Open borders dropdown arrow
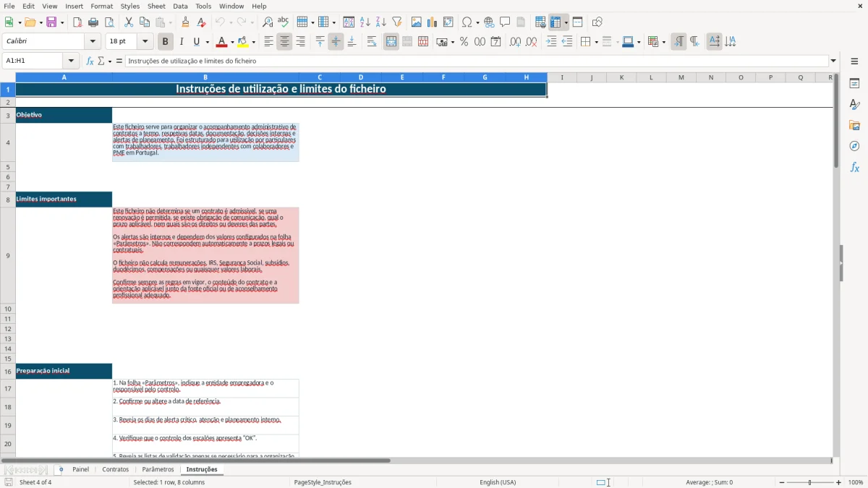Screen dimensions: 868x488 [595, 42]
